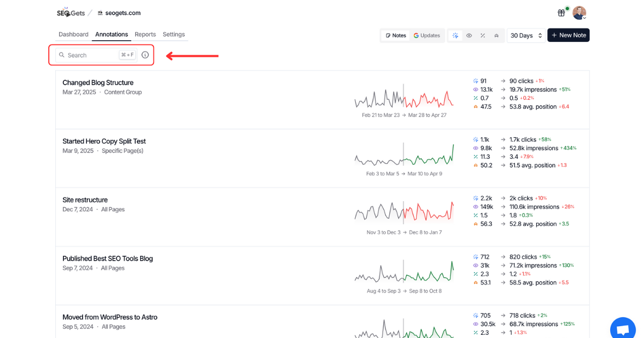Click the Site restructure trend chart
The image size is (644, 338).
coord(404,213)
